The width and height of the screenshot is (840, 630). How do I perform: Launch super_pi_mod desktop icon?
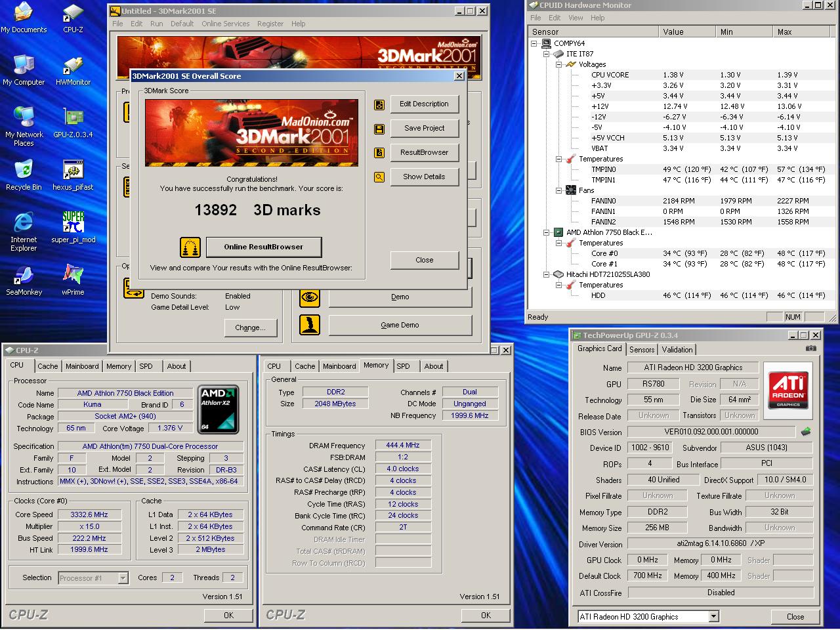(73, 228)
